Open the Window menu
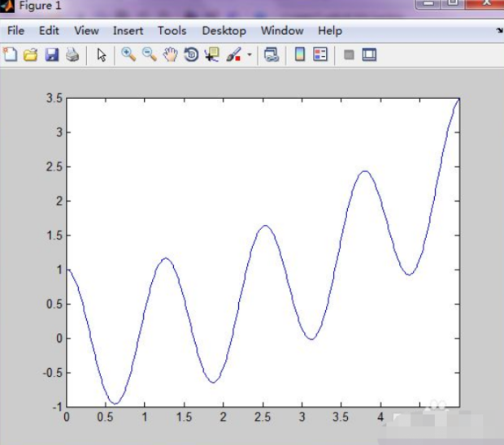Viewport: 504px width, 445px height. [282, 31]
